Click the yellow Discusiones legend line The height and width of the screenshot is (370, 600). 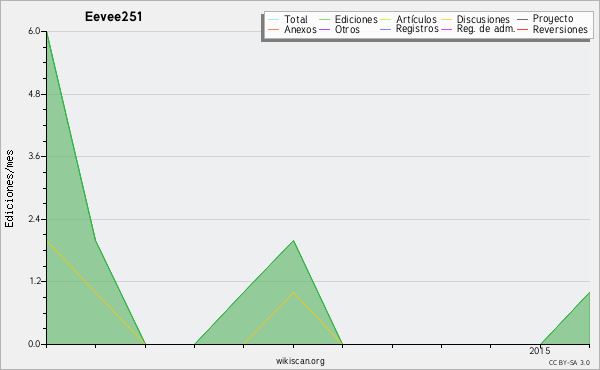tap(446, 20)
